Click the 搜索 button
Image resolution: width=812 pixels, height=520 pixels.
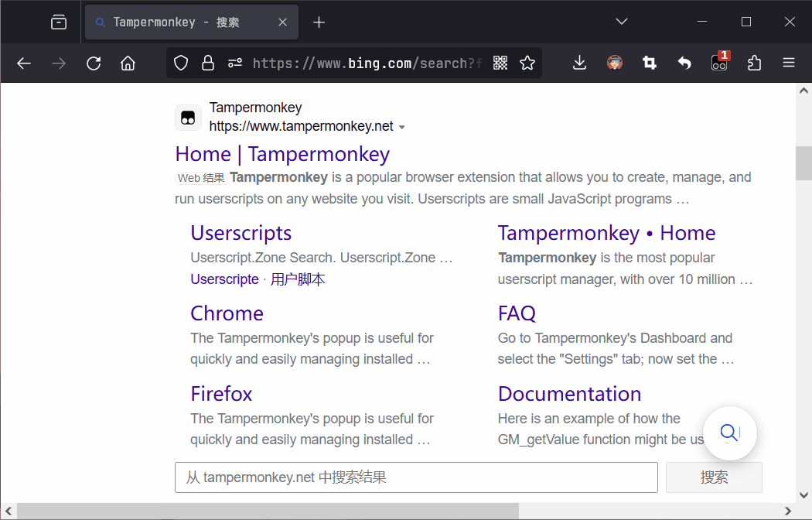click(x=714, y=477)
